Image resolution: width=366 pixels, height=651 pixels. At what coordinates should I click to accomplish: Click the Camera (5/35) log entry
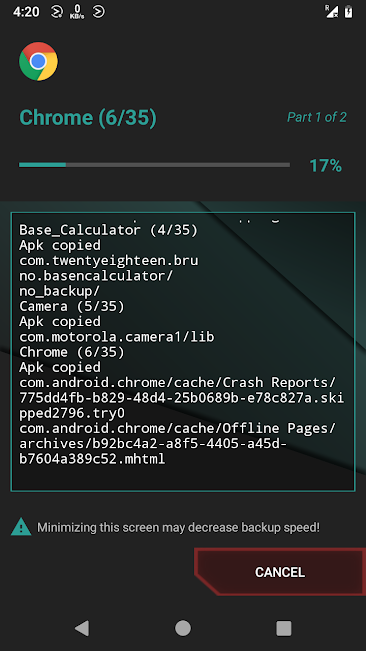tap(72, 306)
